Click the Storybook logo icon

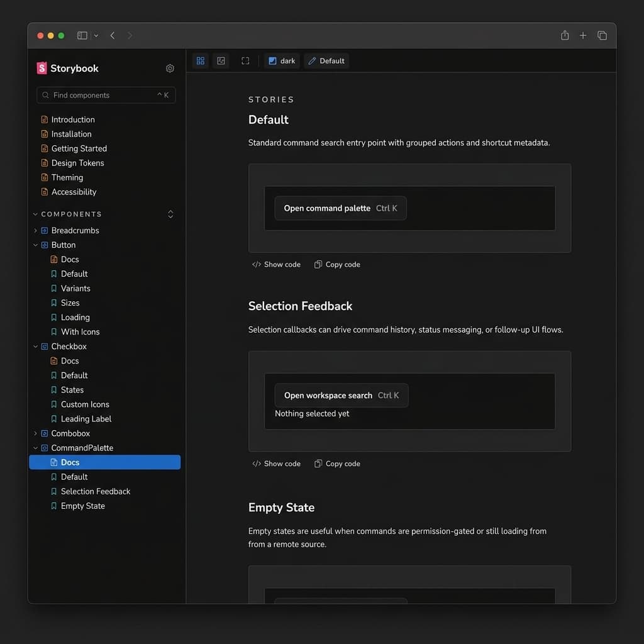tap(42, 68)
